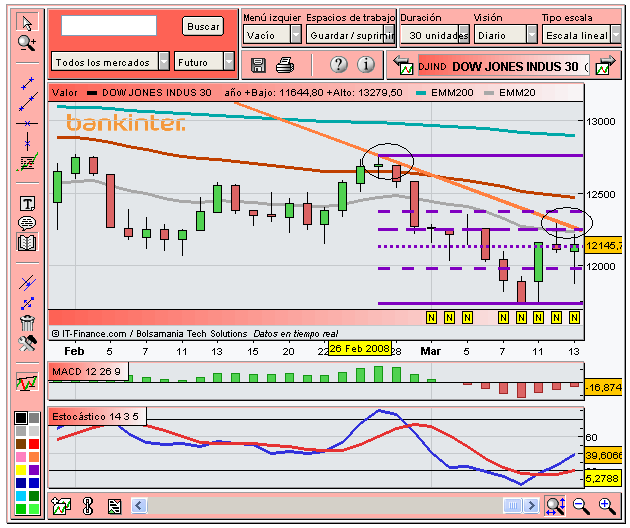Image resolution: width=630 pixels, height=528 pixels.
Task: Select the speech bubble comment tool
Action: (x=27, y=223)
